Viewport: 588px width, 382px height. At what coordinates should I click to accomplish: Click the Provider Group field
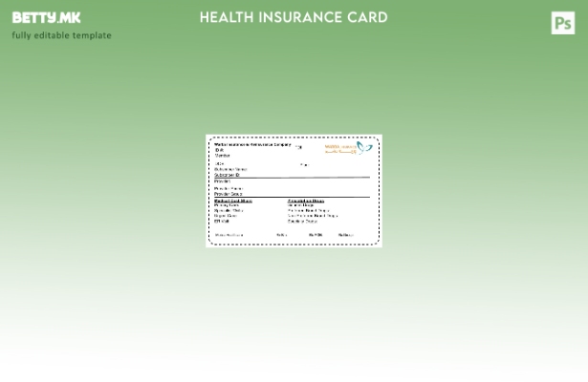pos(229,194)
